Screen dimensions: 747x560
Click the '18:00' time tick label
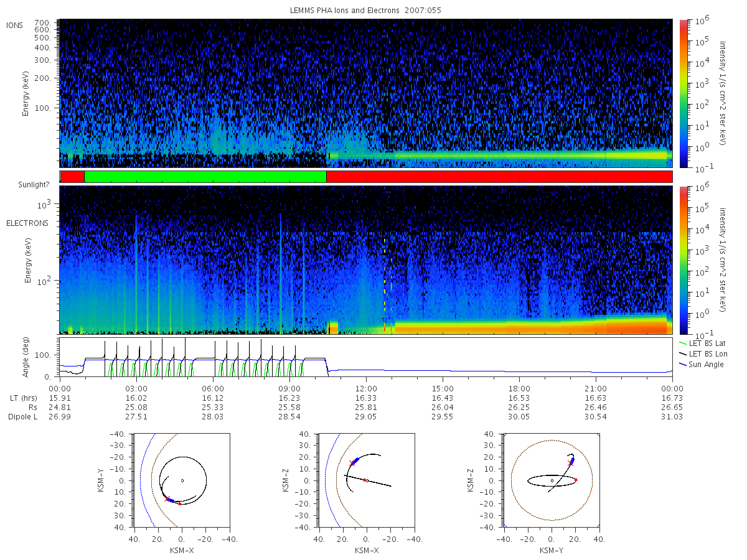[519, 388]
